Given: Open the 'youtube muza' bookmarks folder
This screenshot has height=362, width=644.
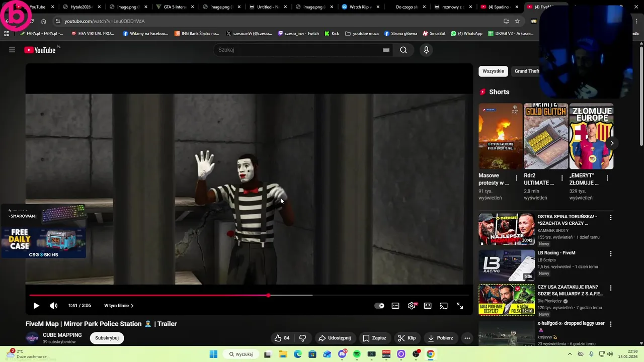Looking at the screenshot, I should [361, 33].
